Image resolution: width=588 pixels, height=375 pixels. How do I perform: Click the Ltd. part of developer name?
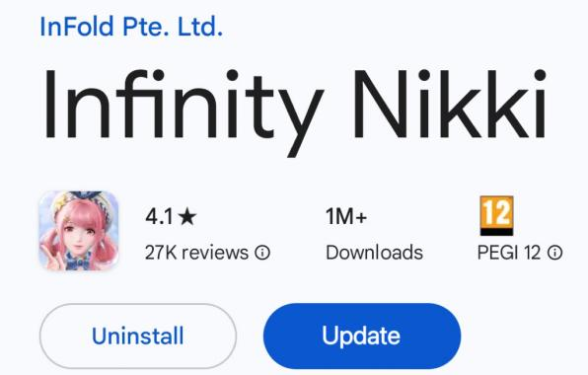[200, 27]
